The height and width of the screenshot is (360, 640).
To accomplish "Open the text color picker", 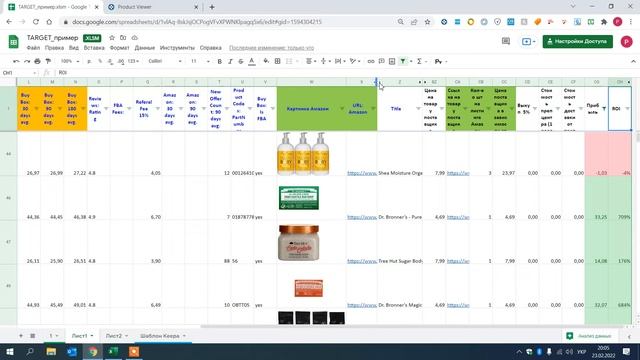I will pos(252,61).
